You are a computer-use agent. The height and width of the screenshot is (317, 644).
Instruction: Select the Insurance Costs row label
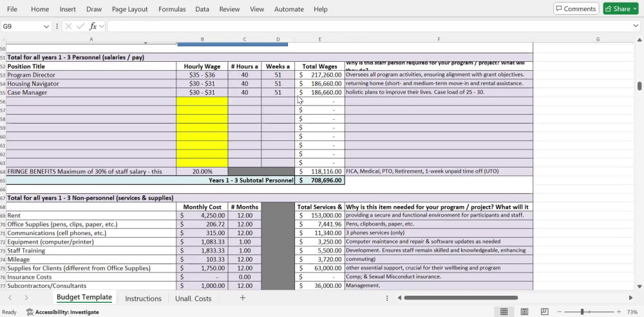point(91,276)
